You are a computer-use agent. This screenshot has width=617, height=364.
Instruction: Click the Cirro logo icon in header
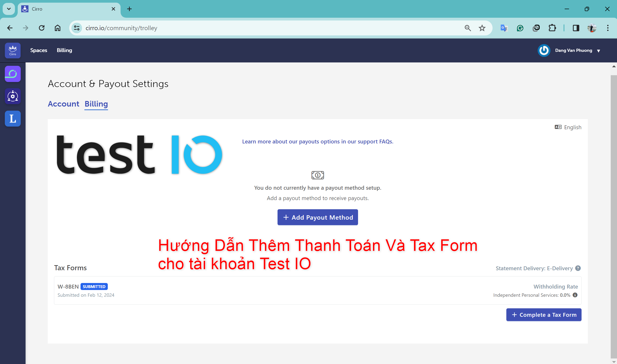13,50
